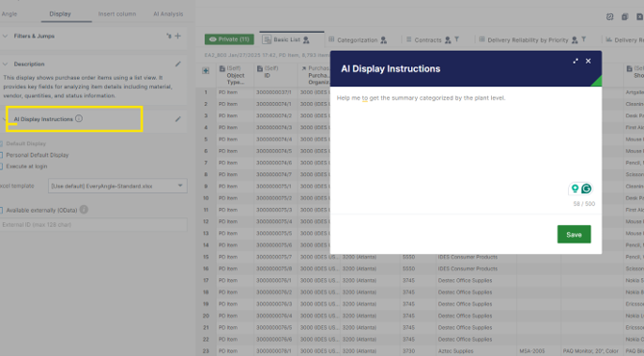Click the pivot grid icon on Categorization tab
The width and height of the screenshot is (644, 356).
[x=331, y=39]
